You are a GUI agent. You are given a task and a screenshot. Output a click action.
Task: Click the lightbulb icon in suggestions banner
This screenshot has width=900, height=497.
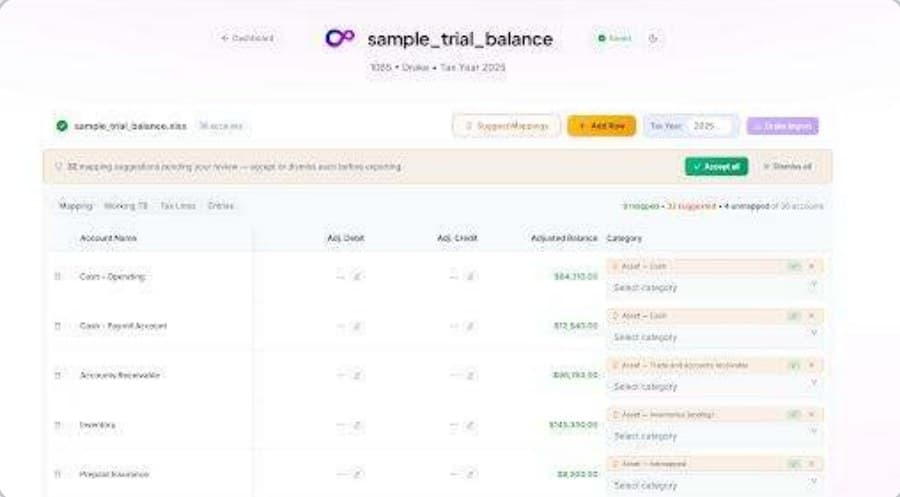coord(58,166)
